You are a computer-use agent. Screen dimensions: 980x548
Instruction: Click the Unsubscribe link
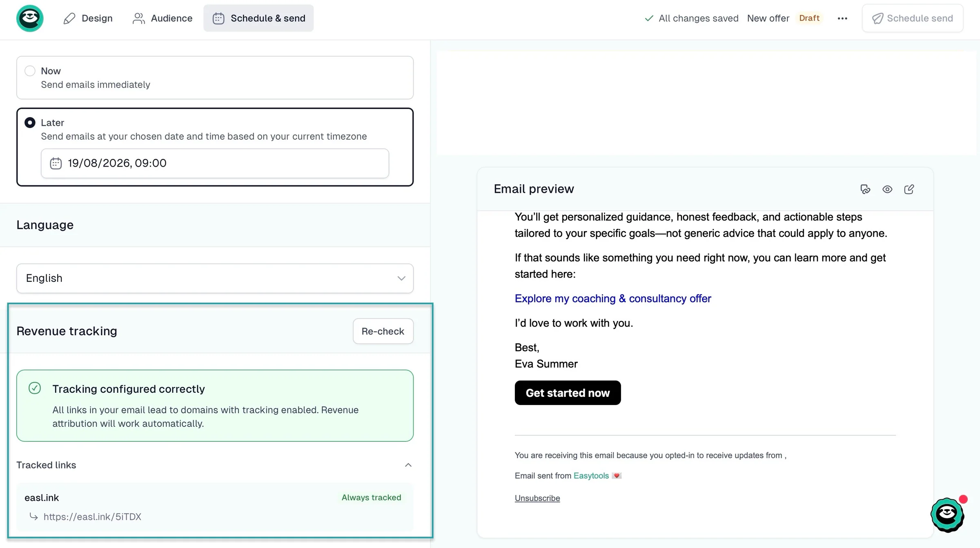point(537,498)
